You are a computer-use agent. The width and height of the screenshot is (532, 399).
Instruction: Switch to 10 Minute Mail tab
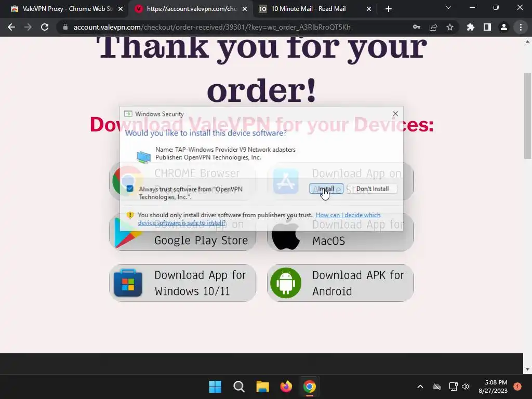coord(309,9)
